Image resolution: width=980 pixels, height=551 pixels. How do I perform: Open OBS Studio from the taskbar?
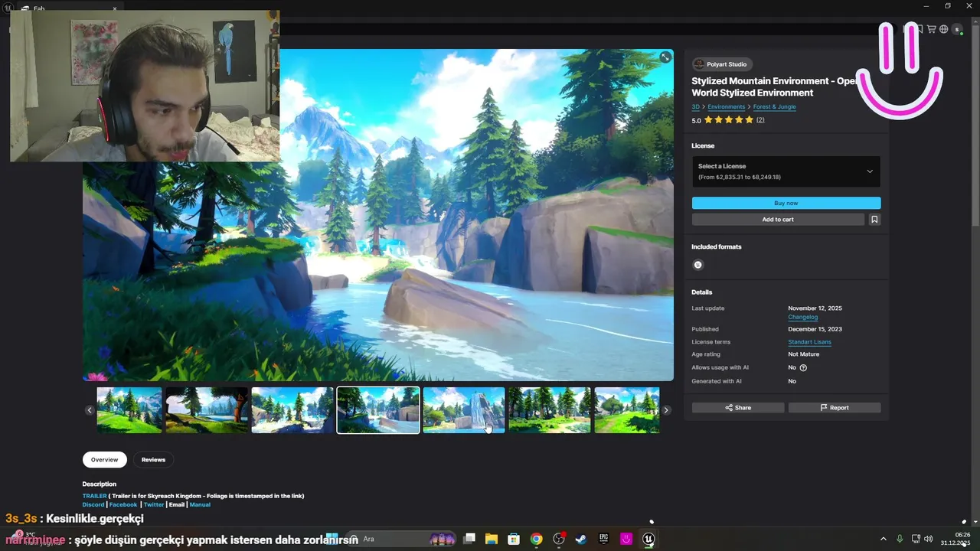(559, 539)
